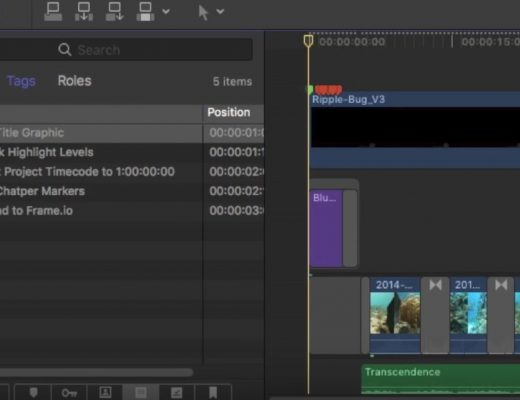Click transition icon after the 2014-... clip
520x400 pixels.
435,285
